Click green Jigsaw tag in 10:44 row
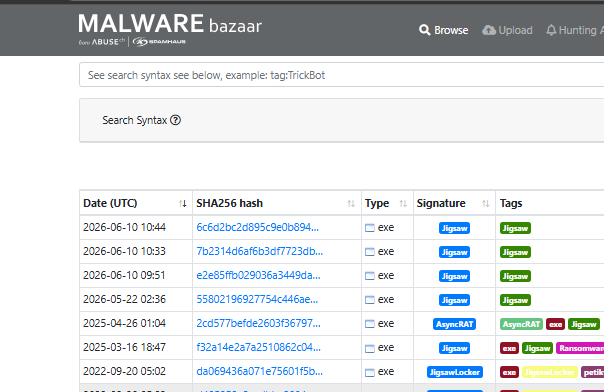The width and height of the screenshot is (604, 392). (515, 228)
